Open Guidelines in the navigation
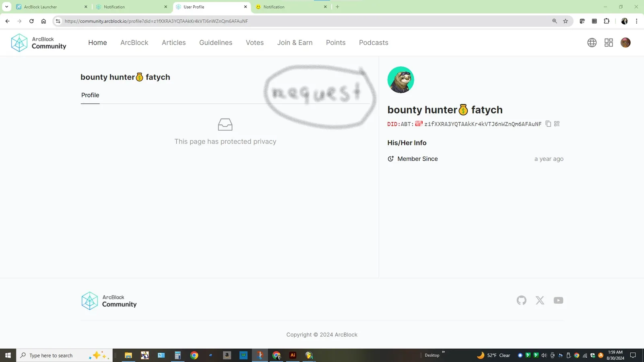644x362 pixels. coord(216,43)
